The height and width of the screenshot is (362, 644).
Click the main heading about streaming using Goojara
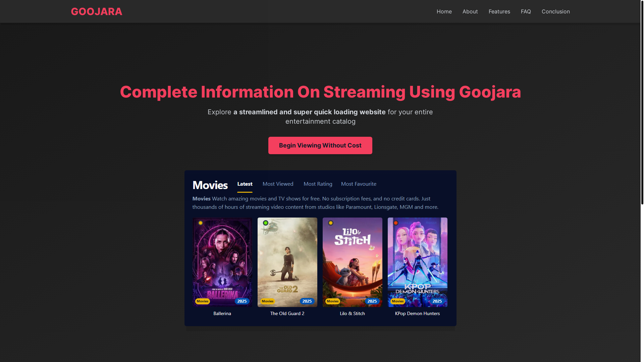(320, 92)
